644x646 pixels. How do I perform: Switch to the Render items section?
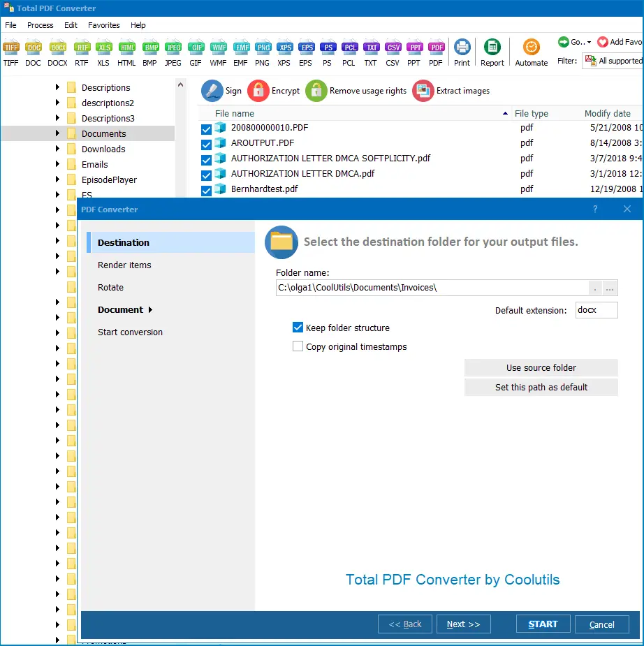(124, 265)
